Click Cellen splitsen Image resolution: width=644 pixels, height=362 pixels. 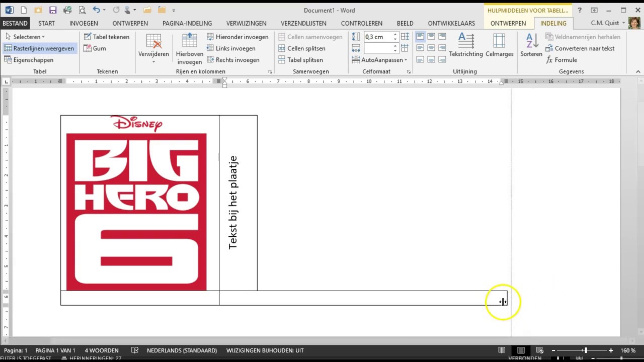pyautogui.click(x=301, y=48)
